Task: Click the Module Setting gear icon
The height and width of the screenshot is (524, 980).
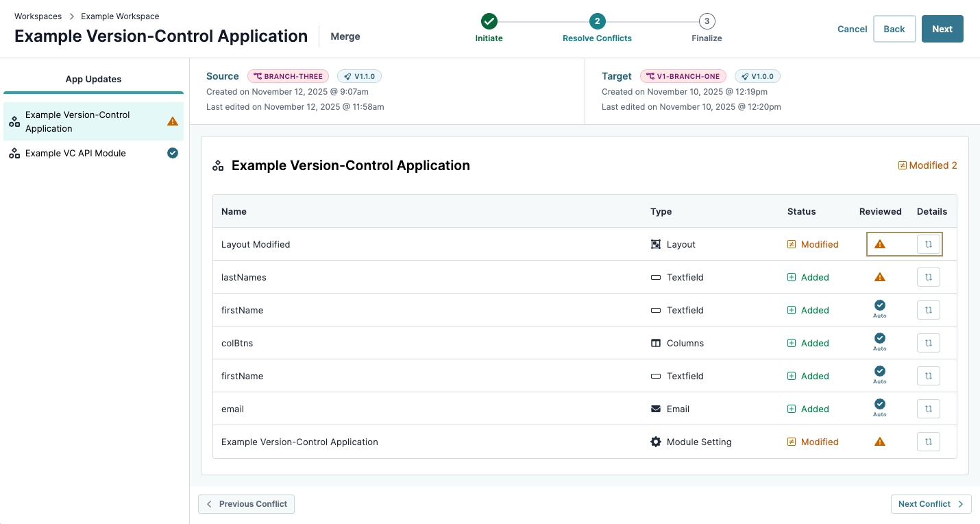Action: pos(656,442)
